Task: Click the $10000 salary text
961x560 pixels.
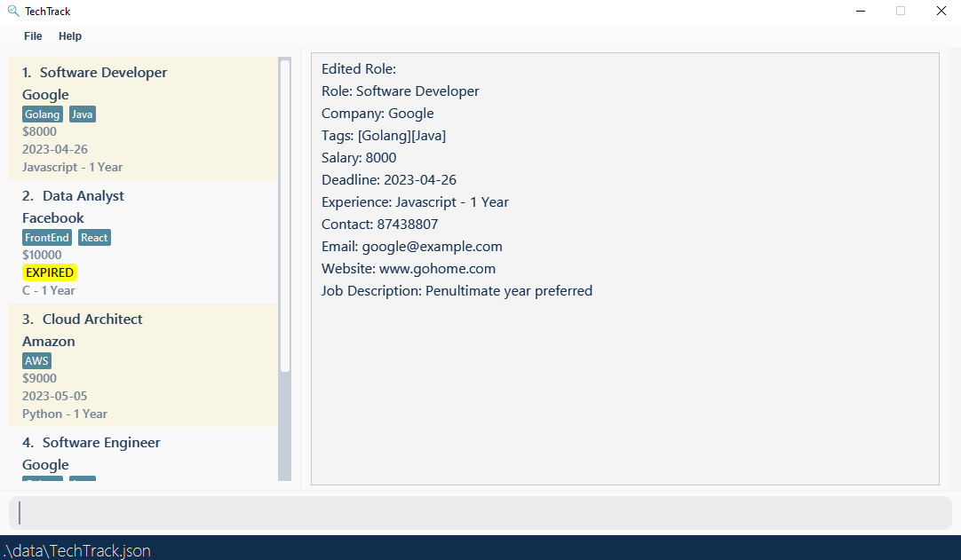Action: [x=42, y=255]
